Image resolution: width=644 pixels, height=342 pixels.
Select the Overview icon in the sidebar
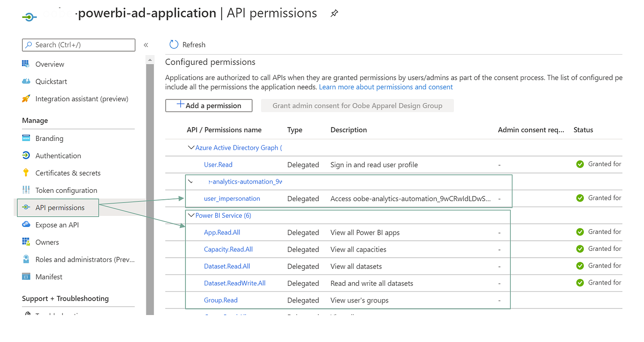pos(27,64)
